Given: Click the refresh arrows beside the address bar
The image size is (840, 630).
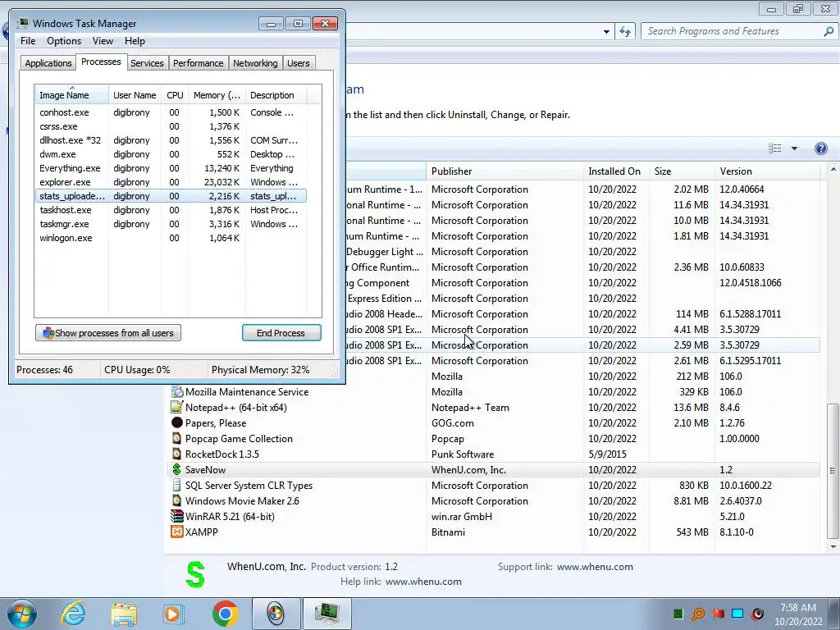Looking at the screenshot, I should point(625,32).
